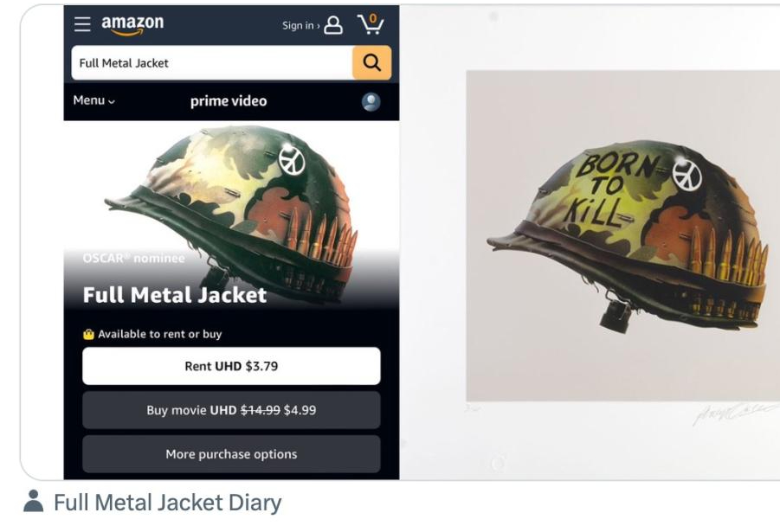This screenshot has width=780, height=532.
Task: Click the chevron next to Menu
Action: click(112, 101)
